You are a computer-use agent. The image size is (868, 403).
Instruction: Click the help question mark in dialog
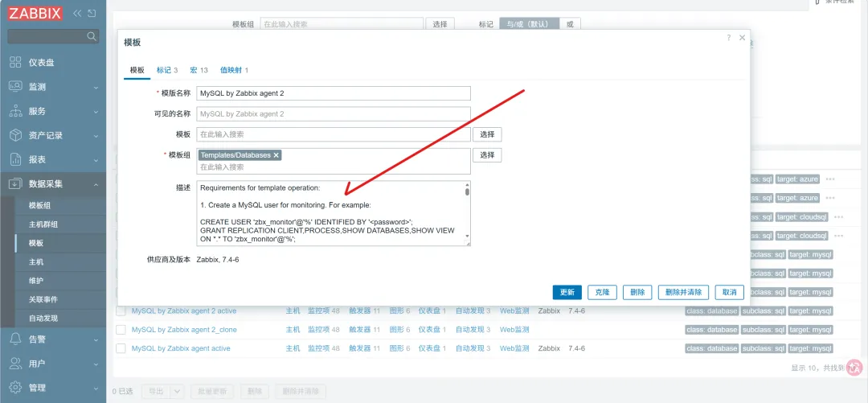(x=728, y=38)
